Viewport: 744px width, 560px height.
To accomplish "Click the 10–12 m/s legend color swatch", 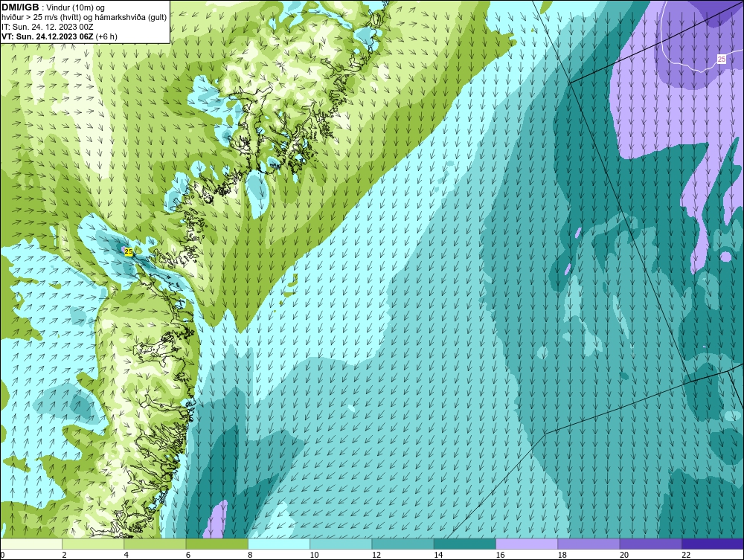I will pyautogui.click(x=341, y=544).
